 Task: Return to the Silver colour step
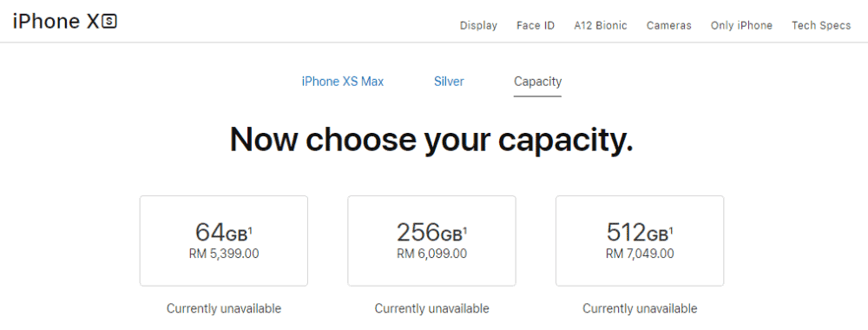pyautogui.click(x=449, y=82)
